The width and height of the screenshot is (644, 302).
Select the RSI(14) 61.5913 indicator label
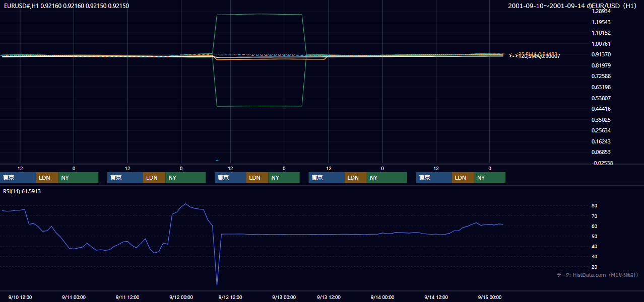[22, 191]
